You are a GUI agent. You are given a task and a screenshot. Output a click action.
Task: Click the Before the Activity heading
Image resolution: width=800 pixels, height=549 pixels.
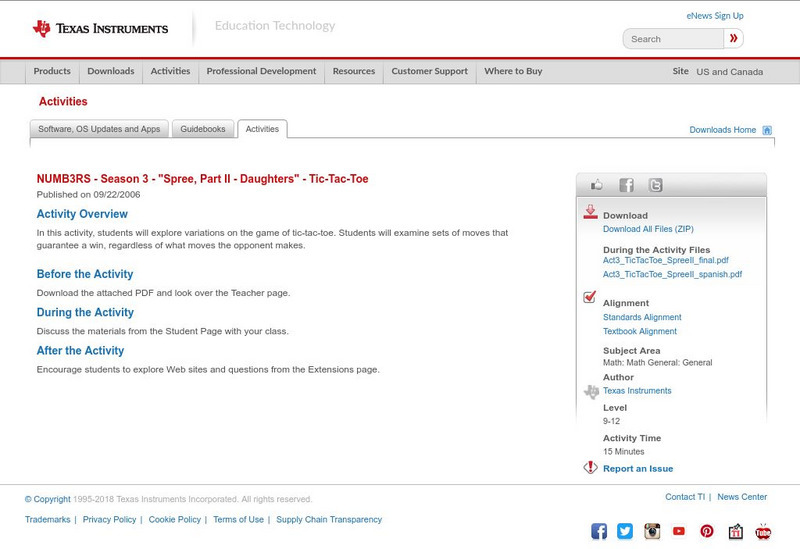click(x=85, y=274)
